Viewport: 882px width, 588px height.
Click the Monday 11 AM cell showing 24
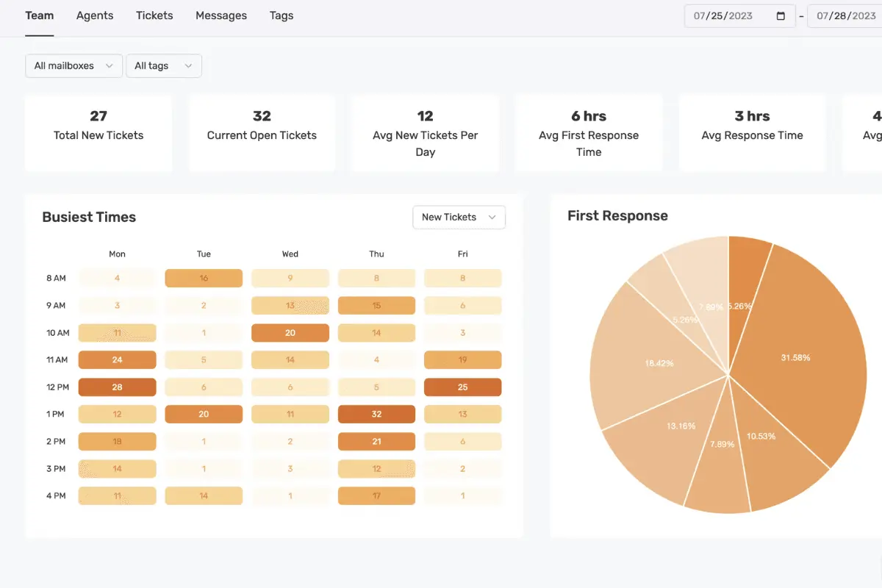(x=118, y=360)
